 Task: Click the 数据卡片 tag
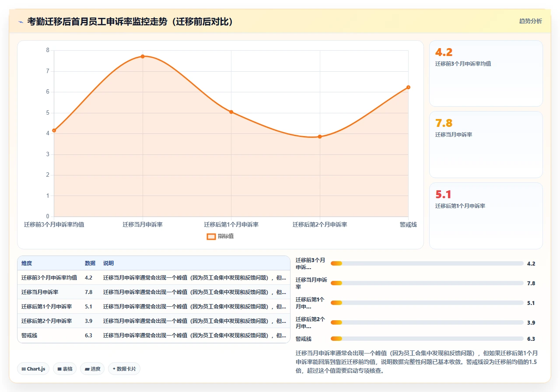[124, 369]
